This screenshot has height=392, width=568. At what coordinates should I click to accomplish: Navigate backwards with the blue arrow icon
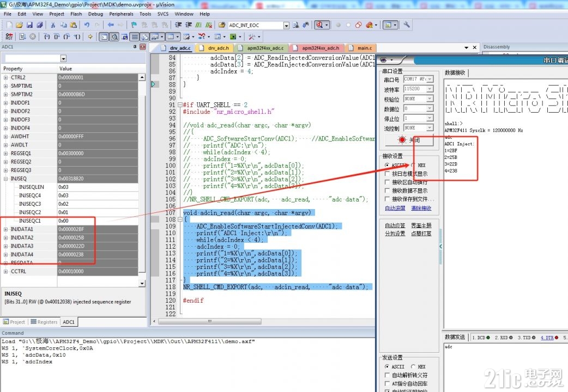click(111, 25)
